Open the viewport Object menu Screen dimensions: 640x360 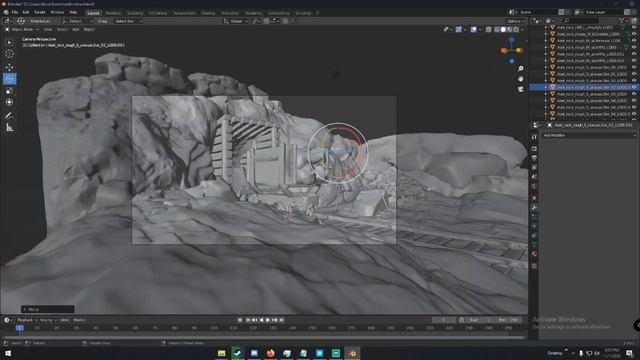point(89,29)
